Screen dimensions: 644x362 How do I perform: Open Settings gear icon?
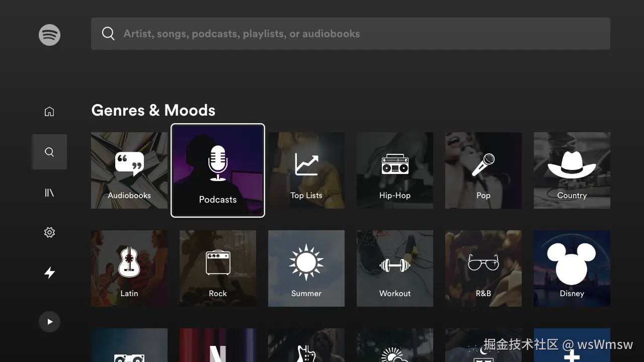tap(49, 232)
